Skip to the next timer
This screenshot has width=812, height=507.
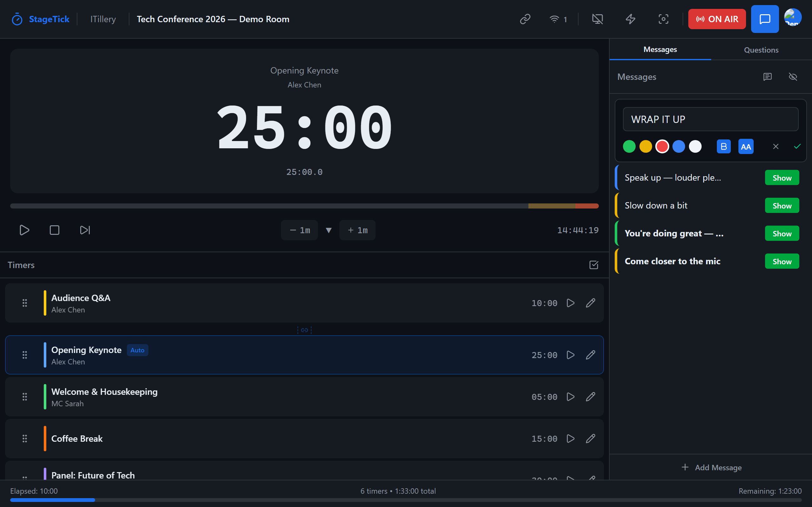tap(85, 230)
